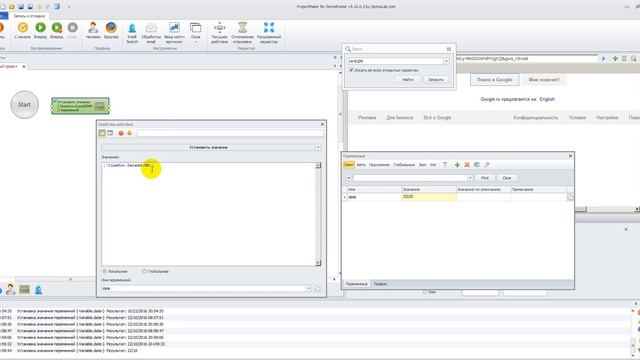Viewport: 640px width, 360px height.
Task: Open the search text dropdown arrow
Action: (x=446, y=61)
